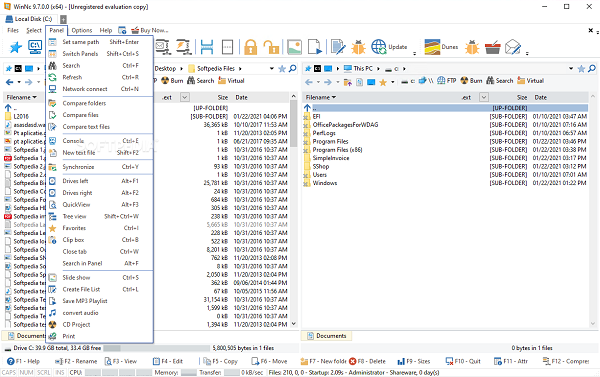The height and width of the screenshot is (377, 600).
Task: Click F8 - Delete button
Action: click(x=367, y=361)
